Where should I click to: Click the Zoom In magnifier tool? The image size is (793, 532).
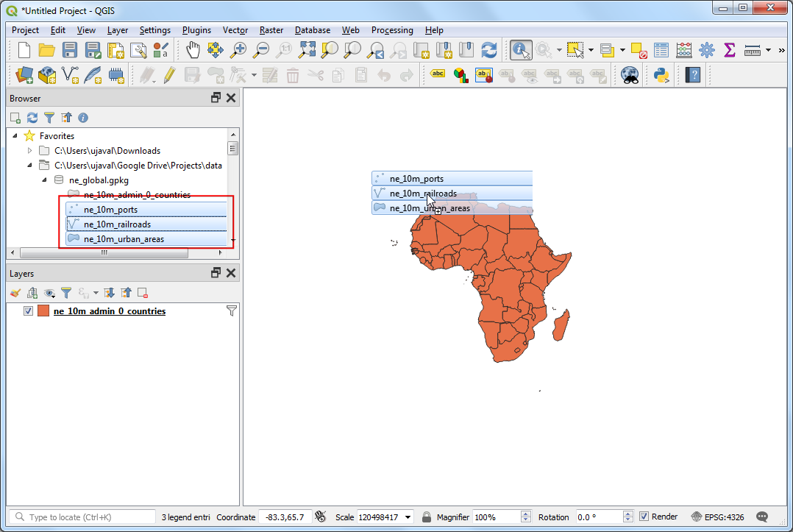click(238, 50)
